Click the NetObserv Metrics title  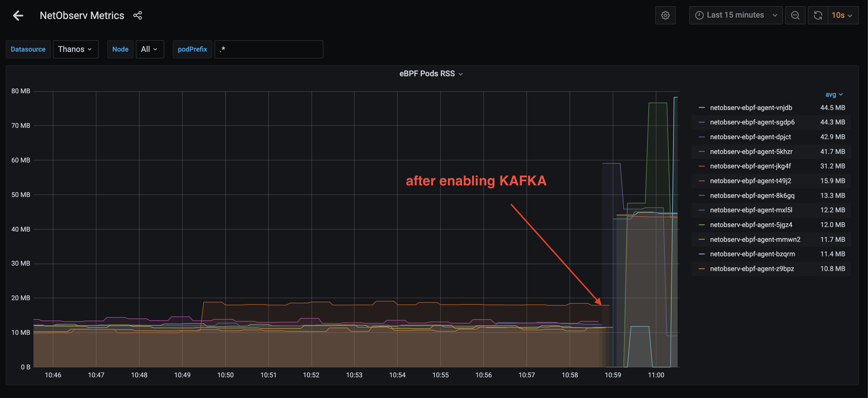(82, 16)
